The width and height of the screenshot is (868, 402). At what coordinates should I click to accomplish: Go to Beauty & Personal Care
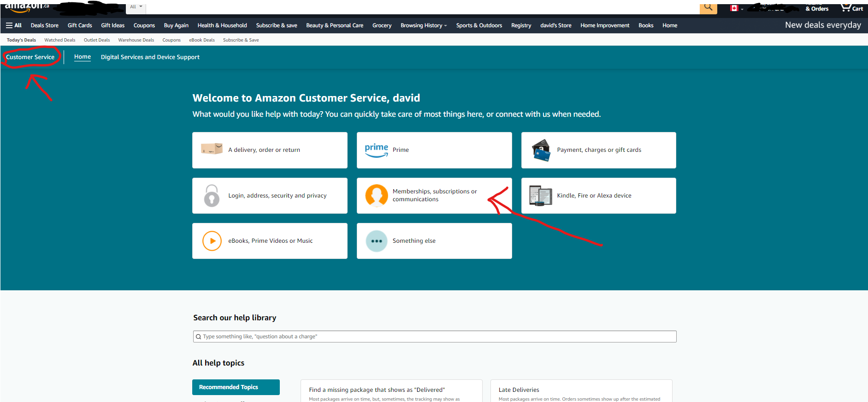point(335,25)
